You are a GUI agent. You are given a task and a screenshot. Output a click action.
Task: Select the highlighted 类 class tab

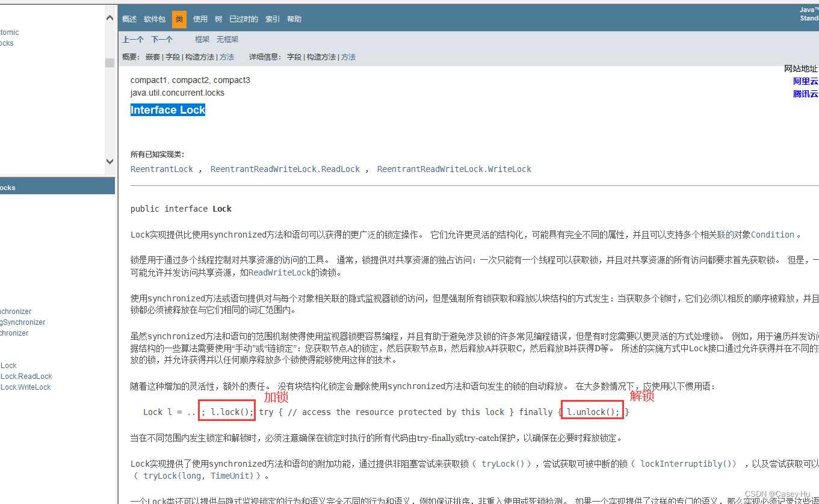coord(179,19)
